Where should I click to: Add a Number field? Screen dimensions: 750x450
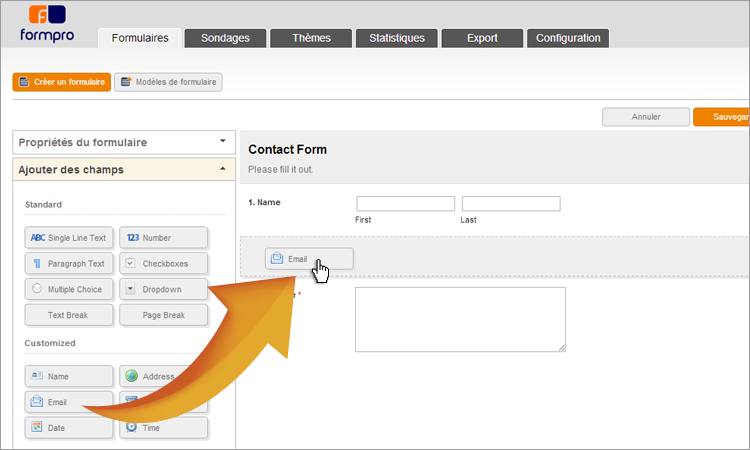coord(163,238)
